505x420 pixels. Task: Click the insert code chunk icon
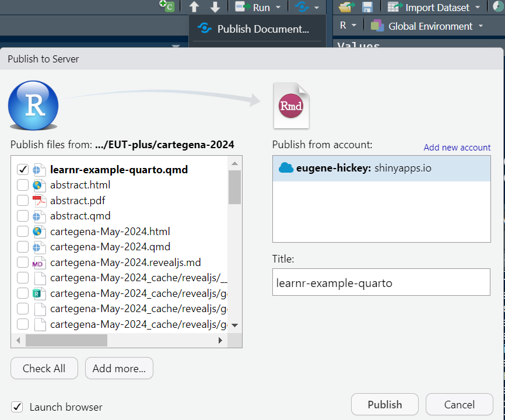click(167, 6)
